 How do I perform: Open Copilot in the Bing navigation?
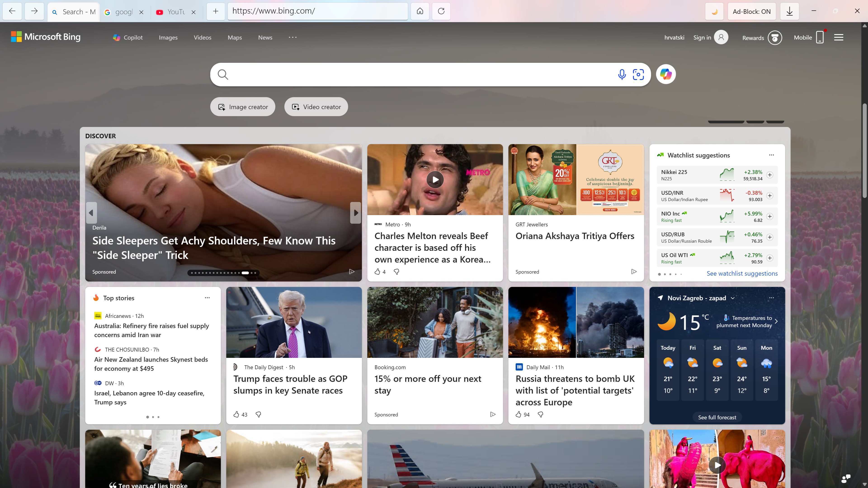click(128, 37)
